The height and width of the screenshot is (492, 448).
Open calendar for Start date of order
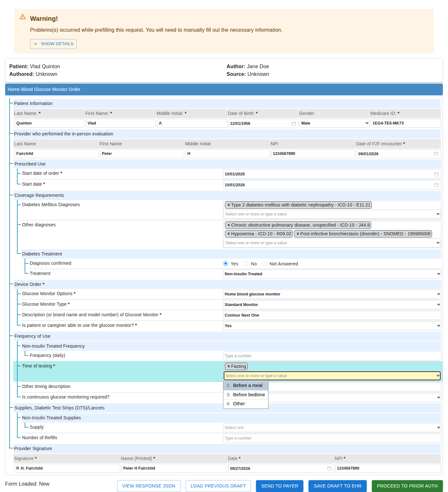point(436,174)
